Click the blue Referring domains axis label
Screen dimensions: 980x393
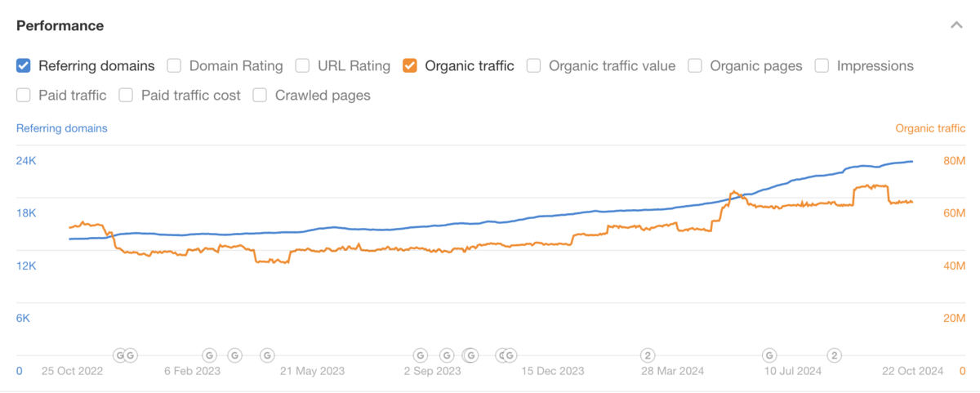(62, 128)
